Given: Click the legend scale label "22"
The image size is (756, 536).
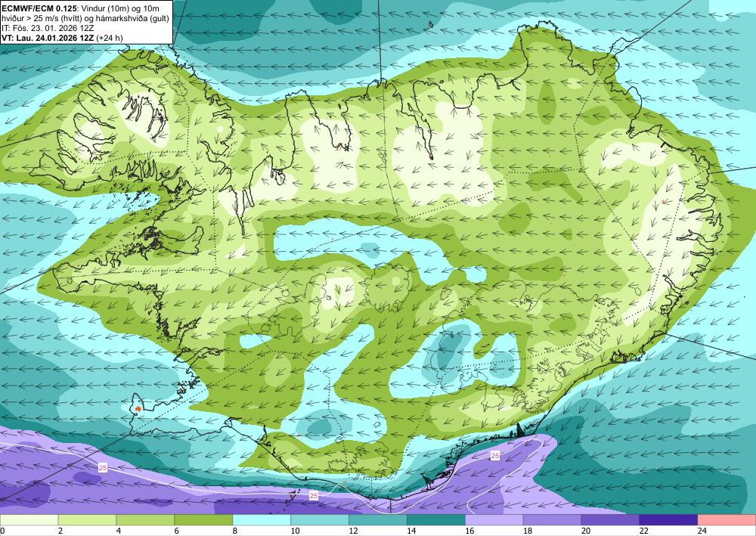Looking at the screenshot, I should coord(644,531).
